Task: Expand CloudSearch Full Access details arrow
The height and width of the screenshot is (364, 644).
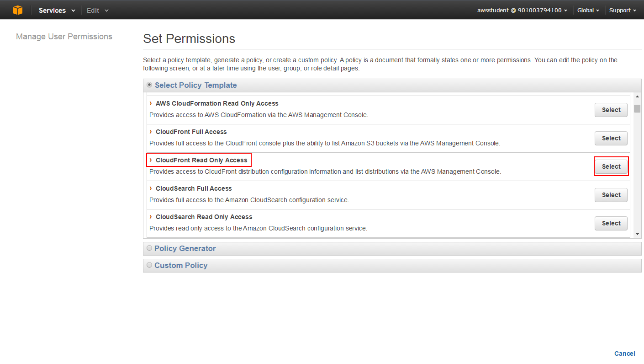Action: pos(151,188)
